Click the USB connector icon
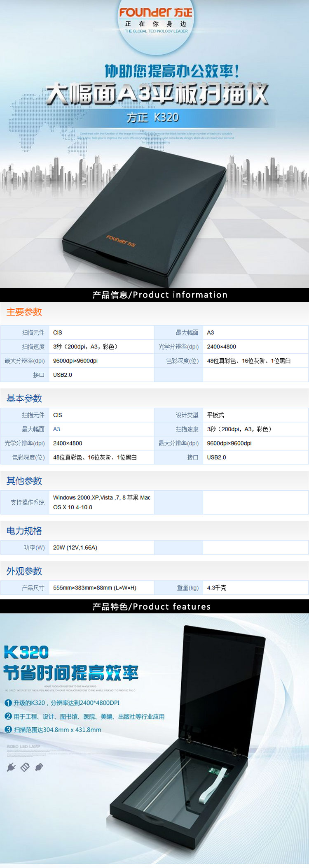Image resolution: width=309 pixels, height=868 pixels. click(x=39, y=767)
